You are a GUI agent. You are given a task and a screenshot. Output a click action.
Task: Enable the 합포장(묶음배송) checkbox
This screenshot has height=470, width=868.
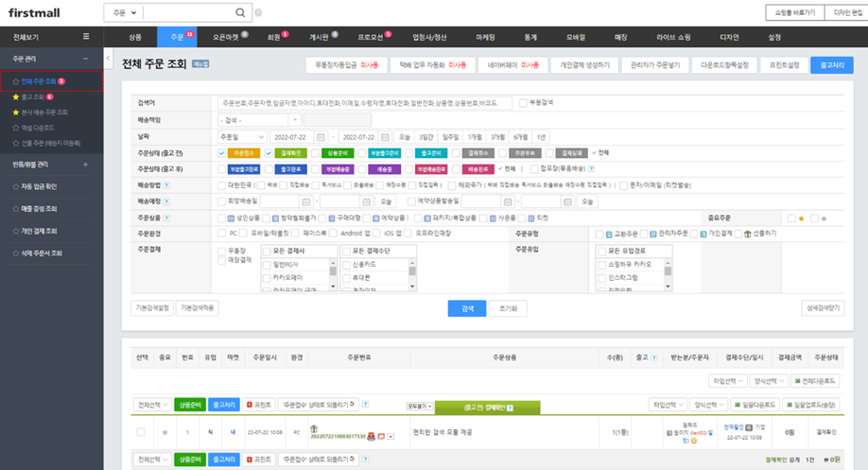pyautogui.click(x=533, y=169)
